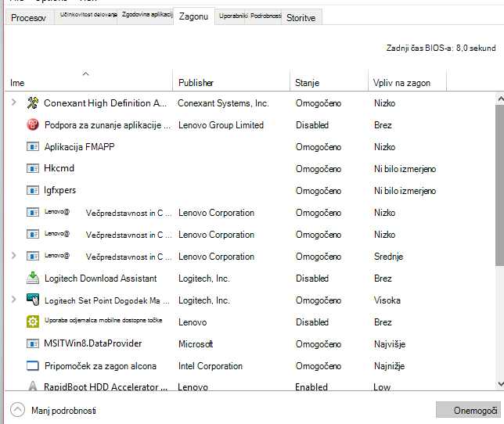Switch to the Procesov tab
The width and height of the screenshot is (504, 424).
pyautogui.click(x=29, y=18)
